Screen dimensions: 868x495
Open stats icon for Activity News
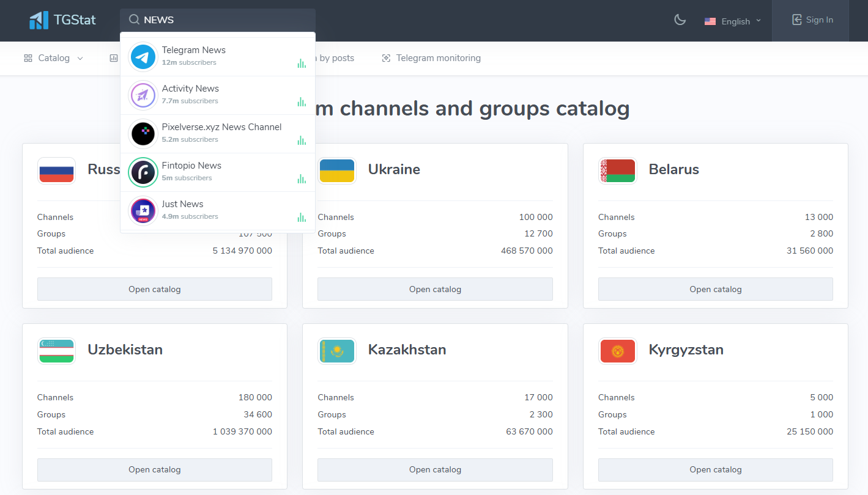pos(302,101)
